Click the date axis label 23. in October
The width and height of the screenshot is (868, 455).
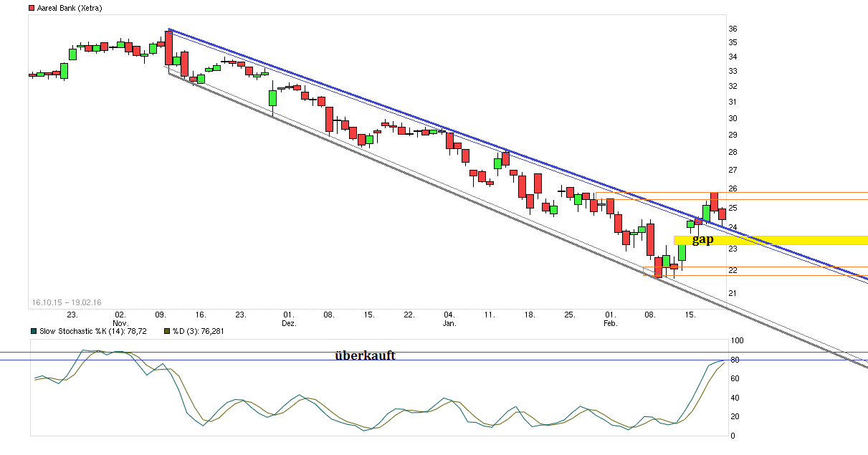tap(72, 315)
